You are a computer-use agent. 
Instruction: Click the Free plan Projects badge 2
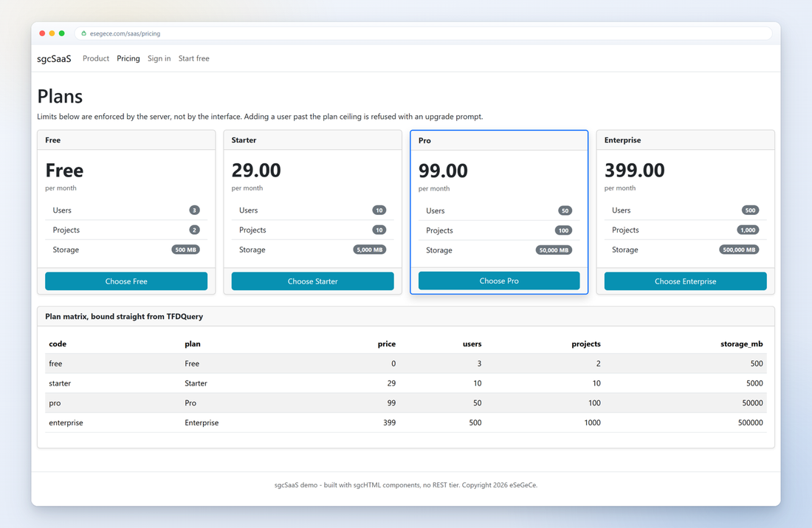pyautogui.click(x=194, y=230)
